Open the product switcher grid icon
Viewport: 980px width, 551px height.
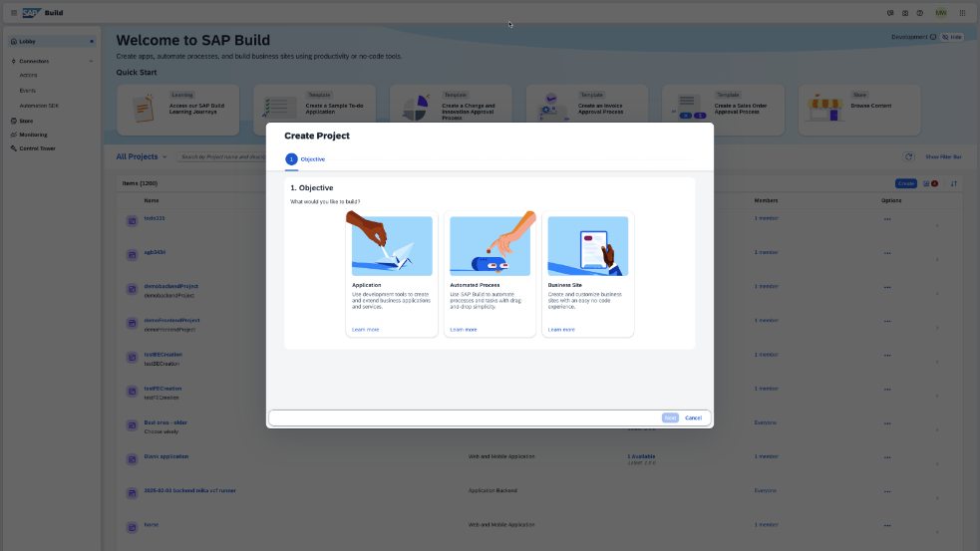click(x=962, y=13)
